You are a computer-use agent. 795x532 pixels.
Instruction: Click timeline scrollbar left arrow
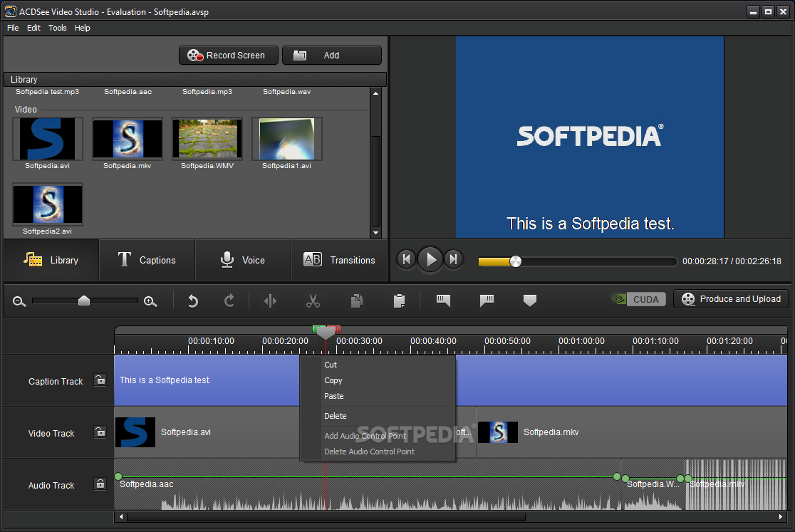pos(120,517)
